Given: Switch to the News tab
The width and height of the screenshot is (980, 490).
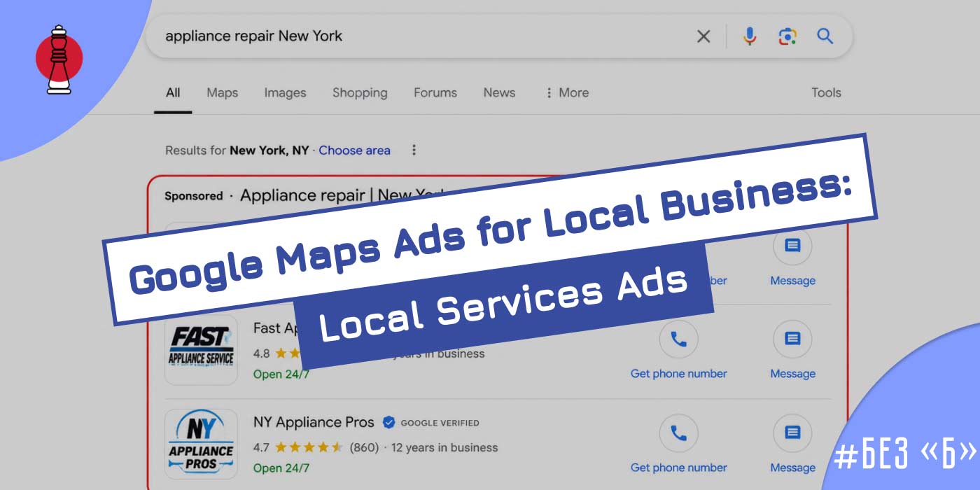Looking at the screenshot, I should point(499,92).
